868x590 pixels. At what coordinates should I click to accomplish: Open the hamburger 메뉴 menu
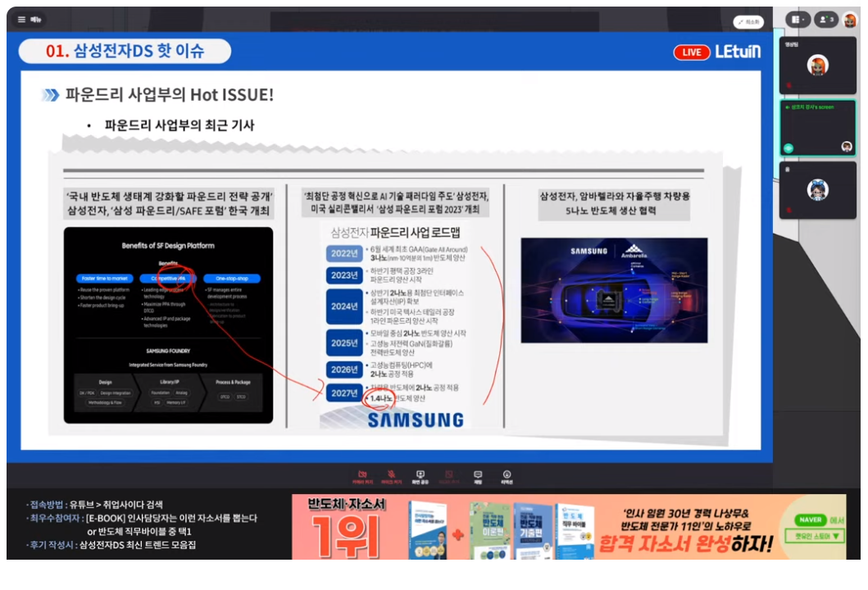click(30, 20)
